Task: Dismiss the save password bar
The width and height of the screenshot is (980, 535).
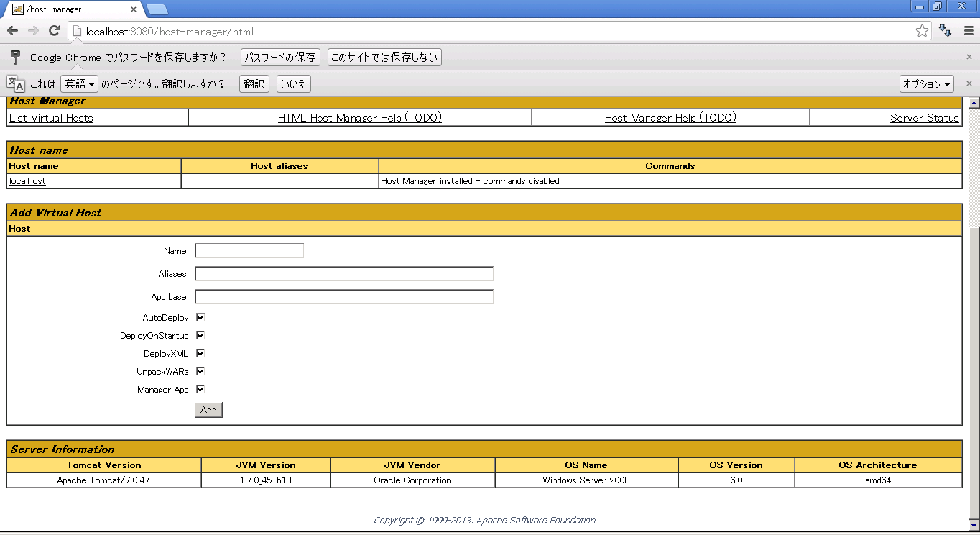Action: pyautogui.click(x=969, y=58)
